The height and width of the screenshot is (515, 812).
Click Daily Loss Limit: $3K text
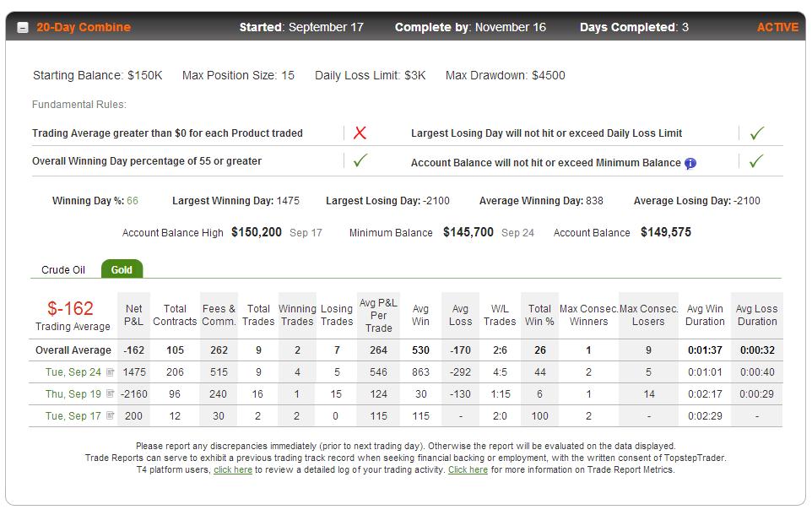click(x=371, y=75)
